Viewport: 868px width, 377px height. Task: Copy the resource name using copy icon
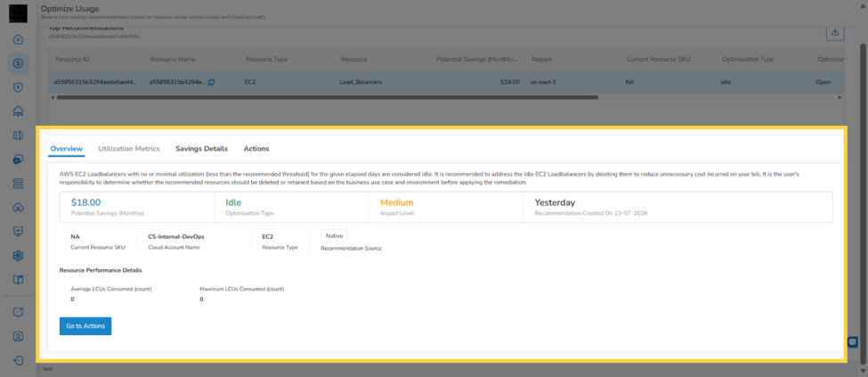click(x=212, y=82)
